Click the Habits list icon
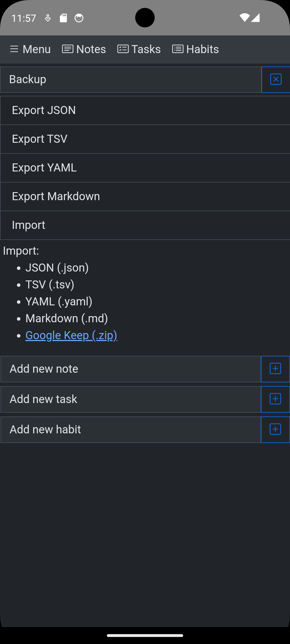This screenshot has height=644, width=290. (178, 49)
